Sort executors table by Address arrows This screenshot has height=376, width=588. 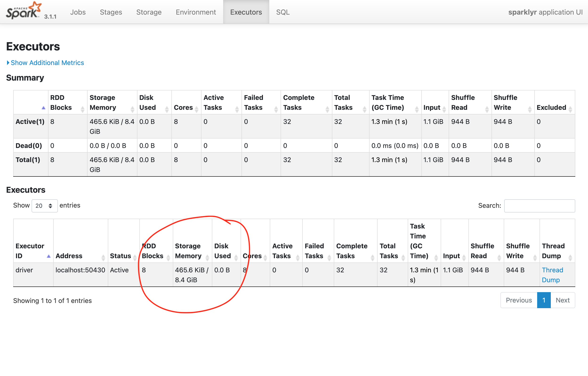[103, 257]
